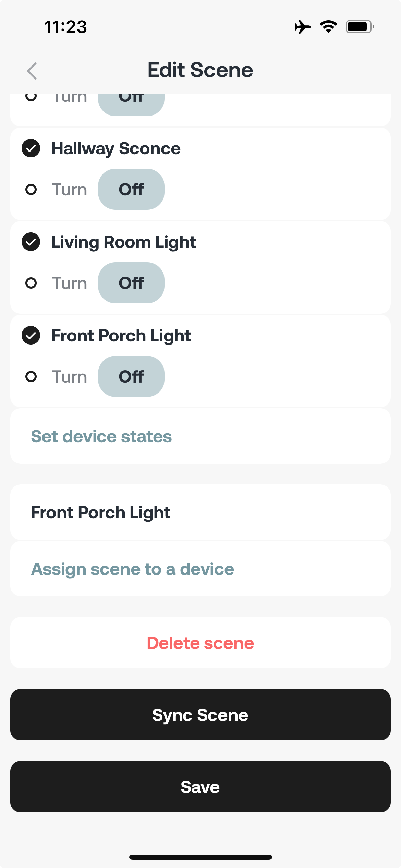401x868 pixels.
Task: Uncheck the Living Room Light checkmark
Action: tap(31, 242)
